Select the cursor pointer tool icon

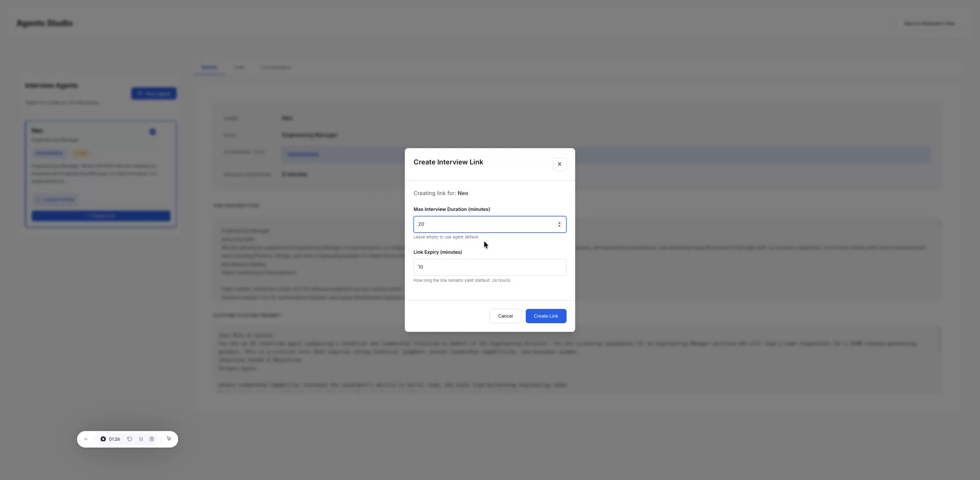[x=169, y=439]
